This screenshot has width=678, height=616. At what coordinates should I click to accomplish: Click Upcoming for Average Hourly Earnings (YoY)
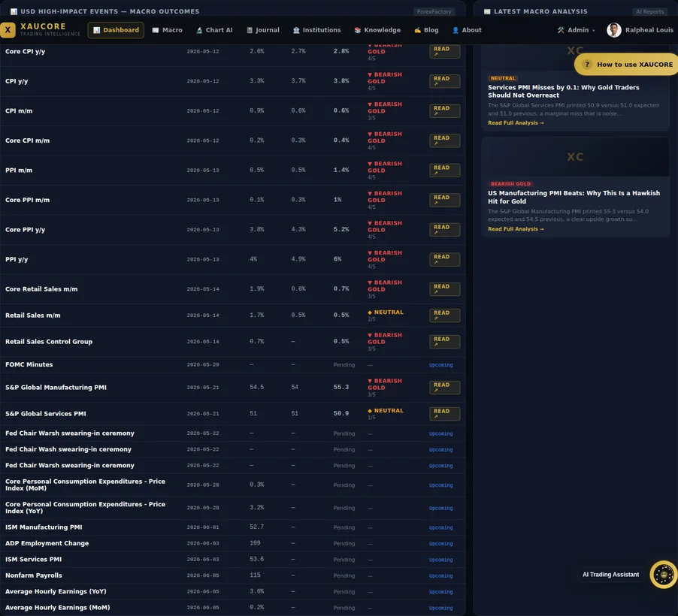click(x=440, y=591)
